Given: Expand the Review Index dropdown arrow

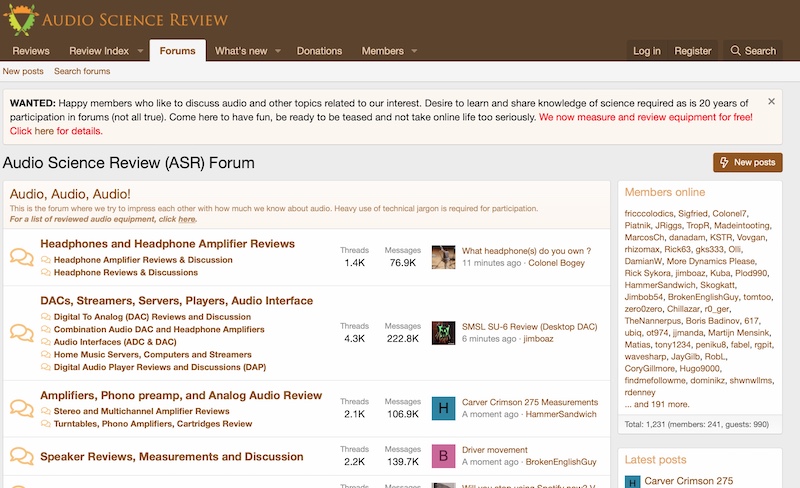Looking at the screenshot, I should tap(140, 51).
